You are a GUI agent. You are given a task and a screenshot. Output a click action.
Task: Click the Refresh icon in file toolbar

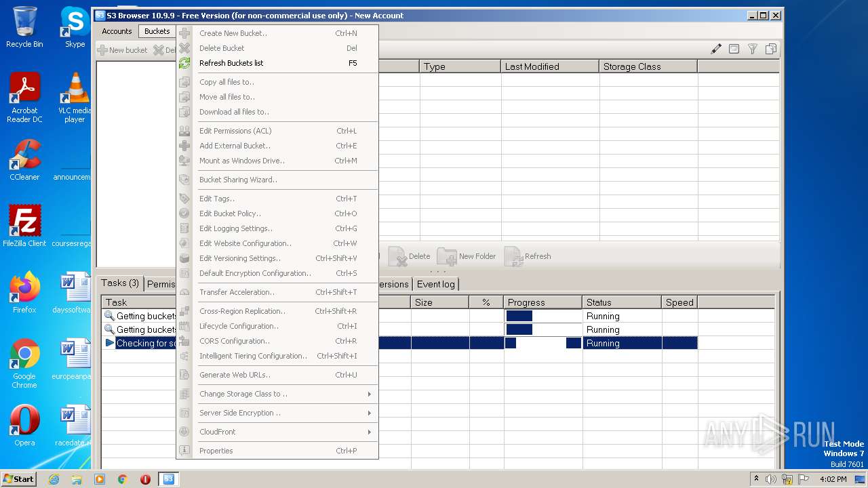click(x=513, y=256)
